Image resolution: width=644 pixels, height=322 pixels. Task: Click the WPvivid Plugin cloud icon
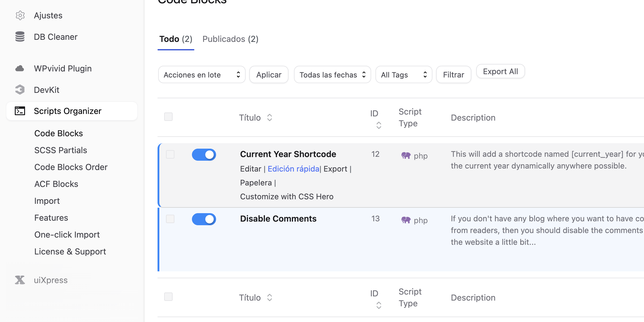(x=20, y=68)
